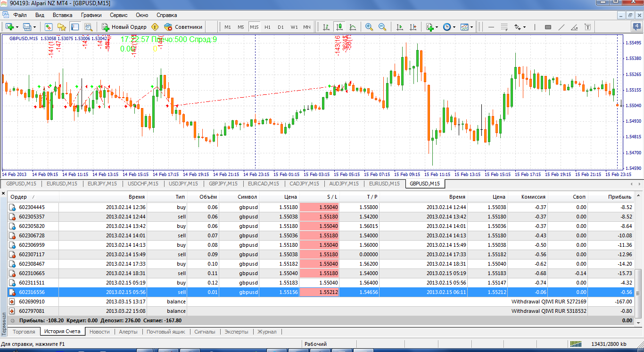Select the Rectangle drawing tool
This screenshot has width=644, height=352.
tap(548, 27)
